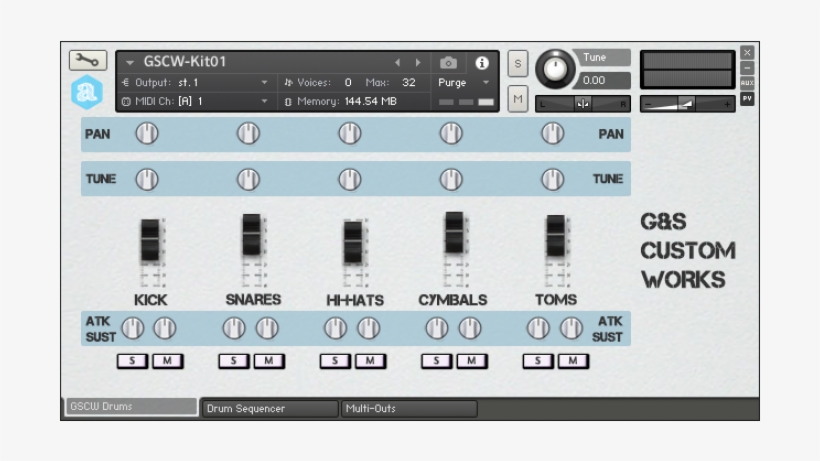Click the Cymbals PAN knob
Viewport: 820px width, 461px height.
tap(451, 134)
